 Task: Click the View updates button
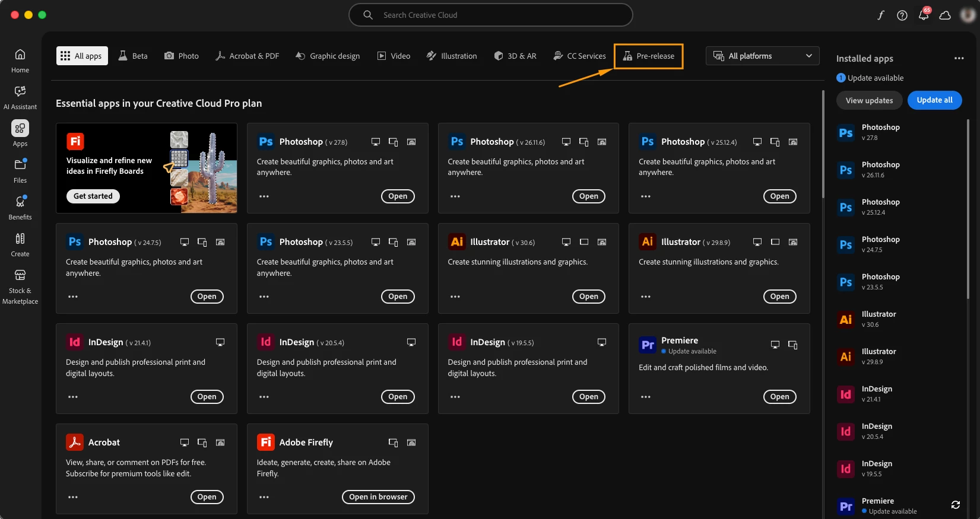(x=870, y=100)
